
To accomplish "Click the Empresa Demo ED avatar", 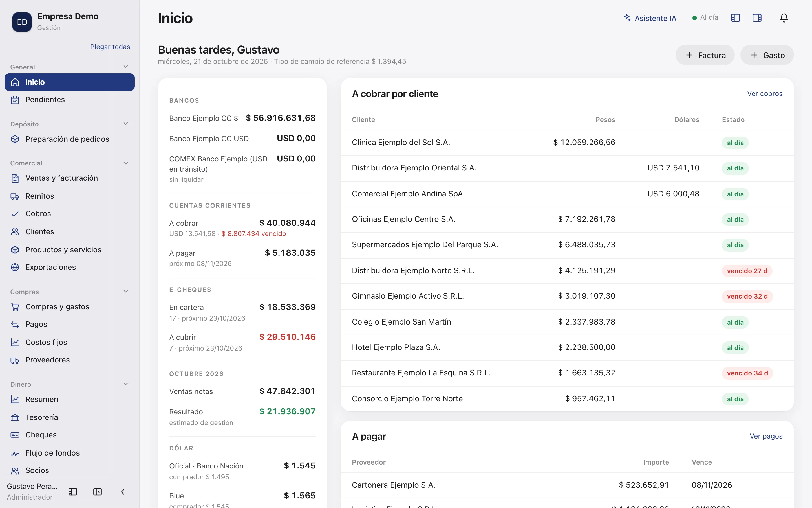I will (x=22, y=22).
